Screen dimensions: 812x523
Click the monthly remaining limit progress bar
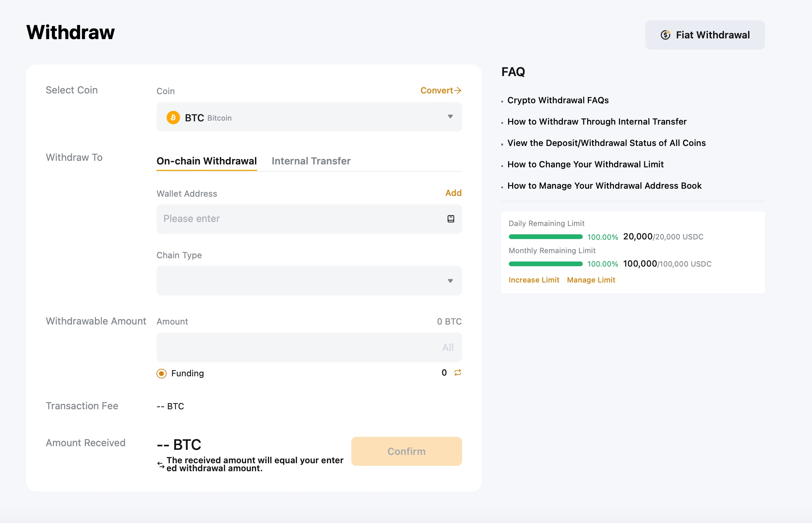point(545,264)
